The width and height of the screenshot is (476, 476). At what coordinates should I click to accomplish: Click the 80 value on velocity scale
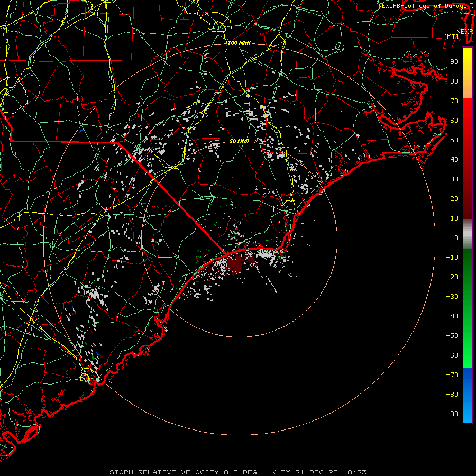coord(454,81)
